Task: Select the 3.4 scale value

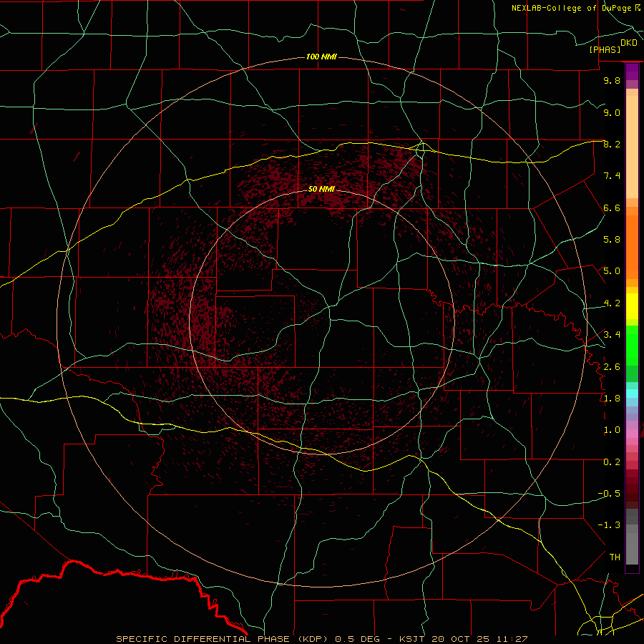Action: (x=612, y=335)
